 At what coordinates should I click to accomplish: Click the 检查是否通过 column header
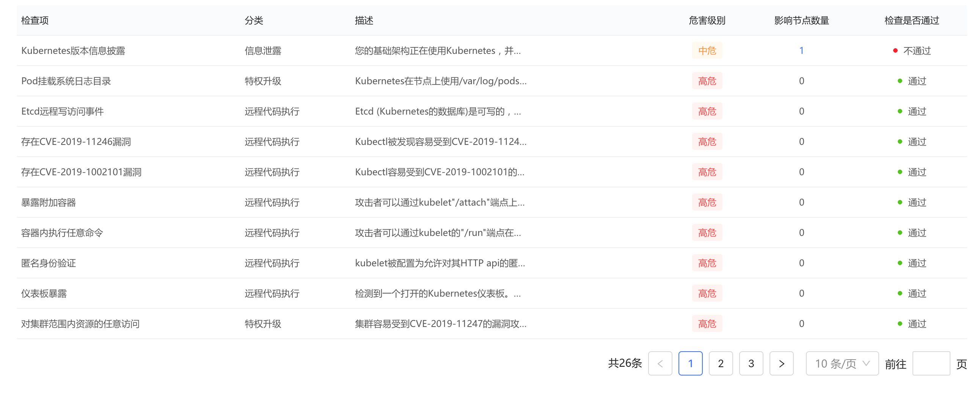[911, 20]
